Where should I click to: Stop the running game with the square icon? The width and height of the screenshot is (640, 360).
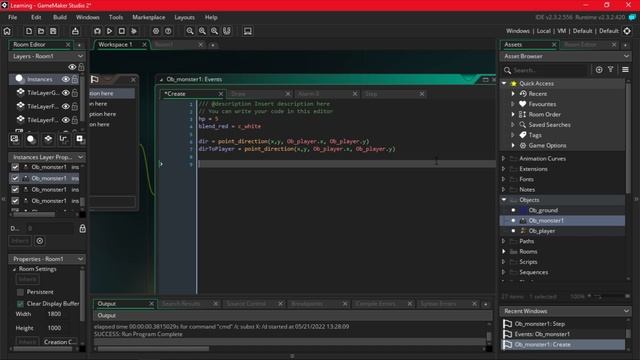coord(122,31)
